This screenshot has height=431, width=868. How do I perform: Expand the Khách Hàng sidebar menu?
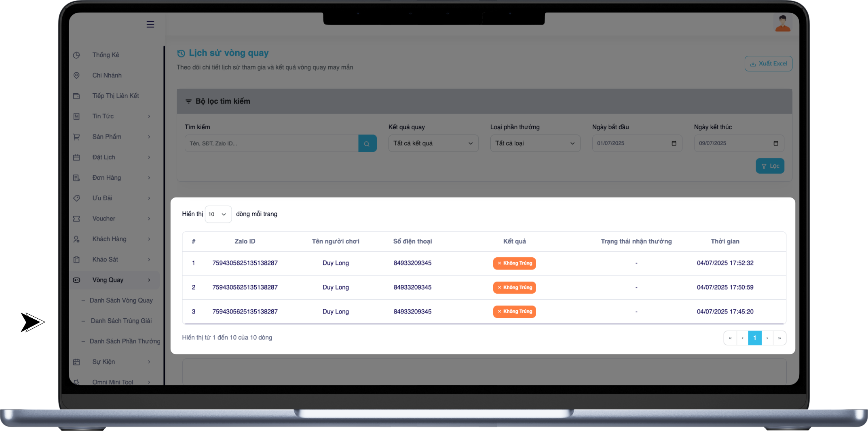pyautogui.click(x=149, y=239)
